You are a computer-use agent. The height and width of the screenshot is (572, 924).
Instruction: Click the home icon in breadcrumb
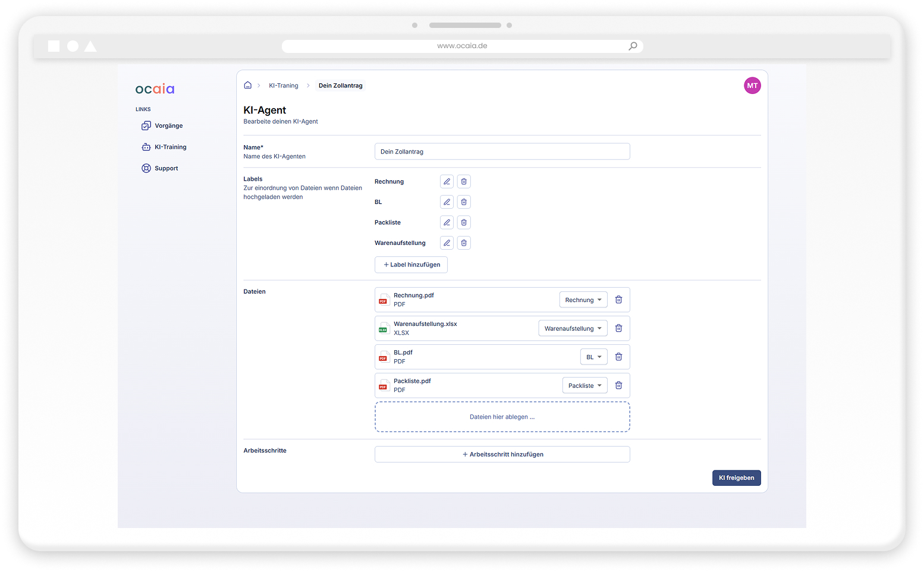pos(247,86)
